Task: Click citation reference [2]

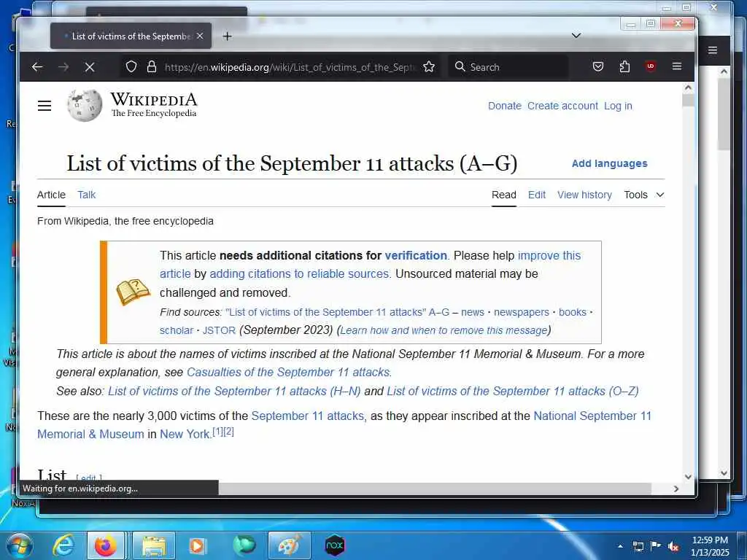Action: tap(228, 432)
